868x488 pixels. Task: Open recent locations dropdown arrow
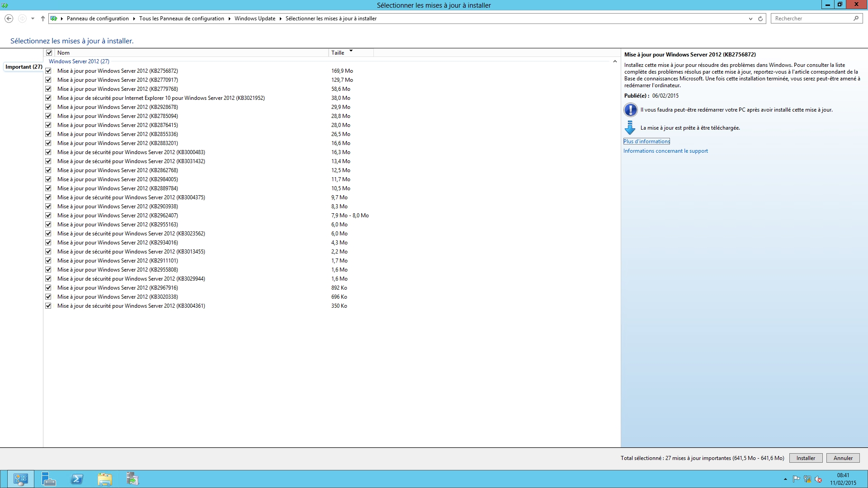click(33, 19)
